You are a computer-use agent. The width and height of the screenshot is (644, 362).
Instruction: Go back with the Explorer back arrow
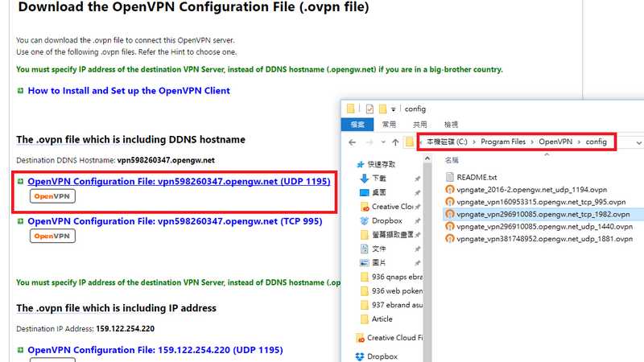coord(352,142)
